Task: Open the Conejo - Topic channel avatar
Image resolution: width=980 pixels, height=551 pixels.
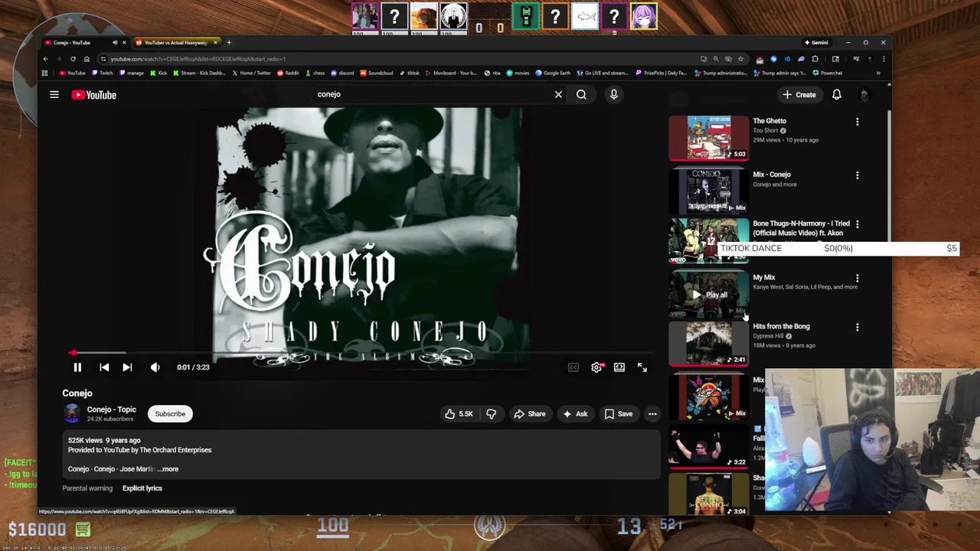Action: tap(72, 413)
